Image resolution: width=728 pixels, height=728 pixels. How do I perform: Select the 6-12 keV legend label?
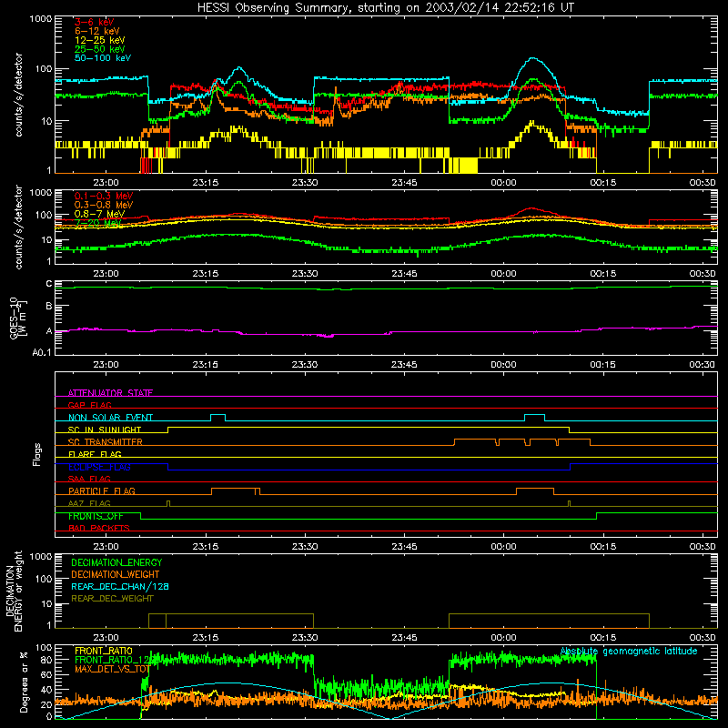(97, 31)
